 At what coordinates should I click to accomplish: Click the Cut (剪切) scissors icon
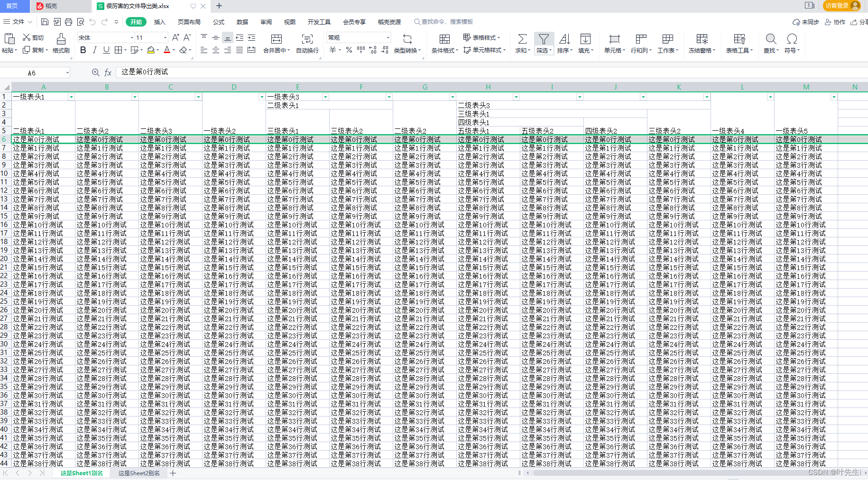pos(27,37)
